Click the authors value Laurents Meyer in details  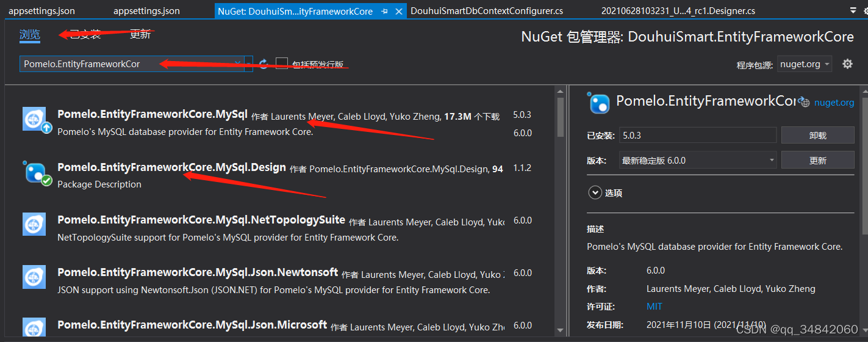click(731, 288)
